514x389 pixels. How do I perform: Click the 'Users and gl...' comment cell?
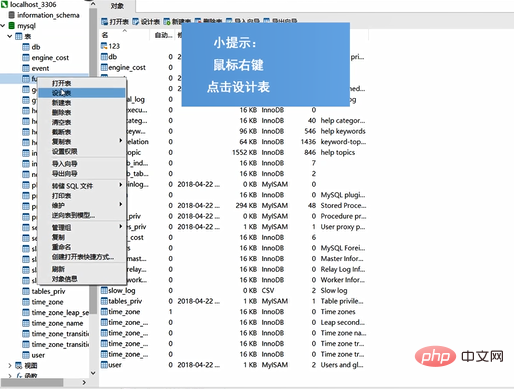pyautogui.click(x=342, y=365)
